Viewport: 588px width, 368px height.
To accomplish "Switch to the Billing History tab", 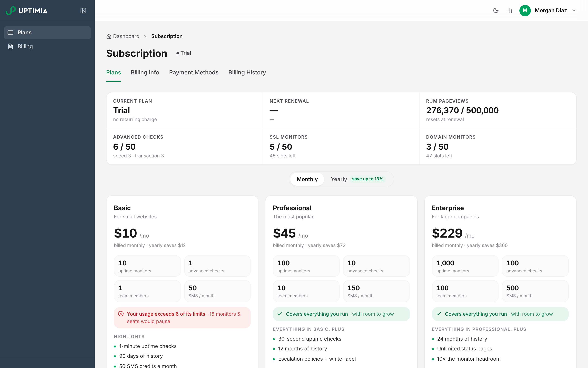I will click(247, 73).
